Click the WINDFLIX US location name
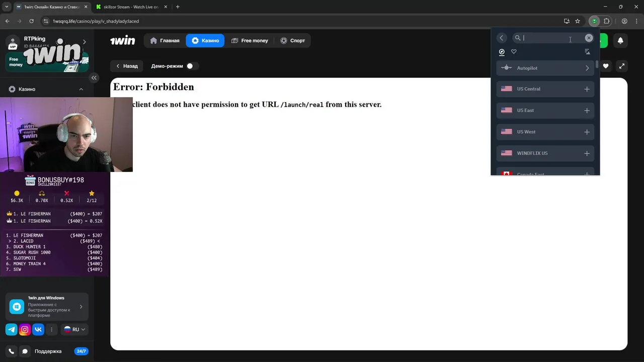Image resolution: width=644 pixels, height=362 pixels. tap(532, 153)
